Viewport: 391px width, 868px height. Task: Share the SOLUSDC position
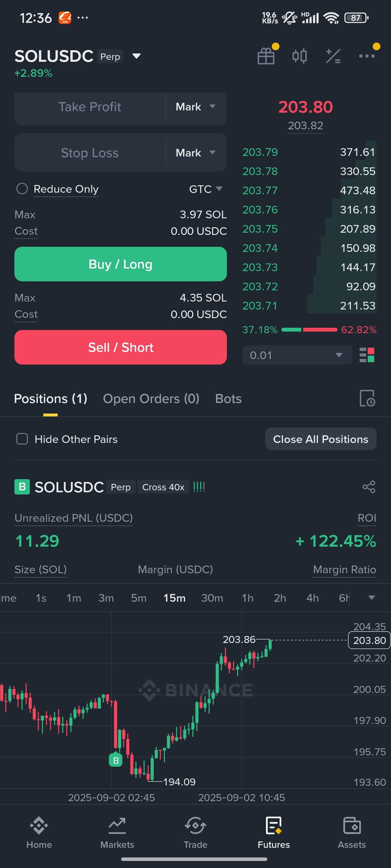(368, 486)
